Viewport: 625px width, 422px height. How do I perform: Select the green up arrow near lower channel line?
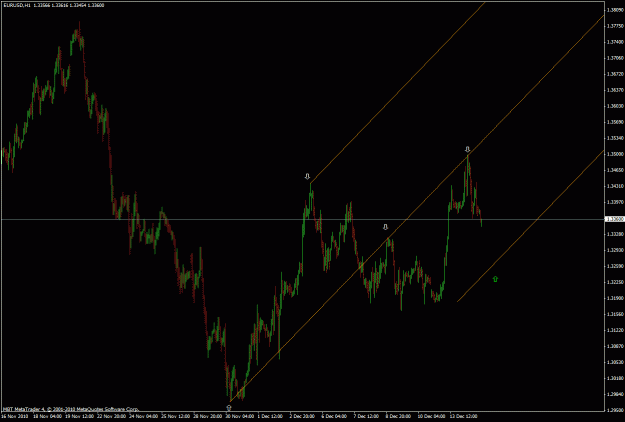[x=495, y=279]
